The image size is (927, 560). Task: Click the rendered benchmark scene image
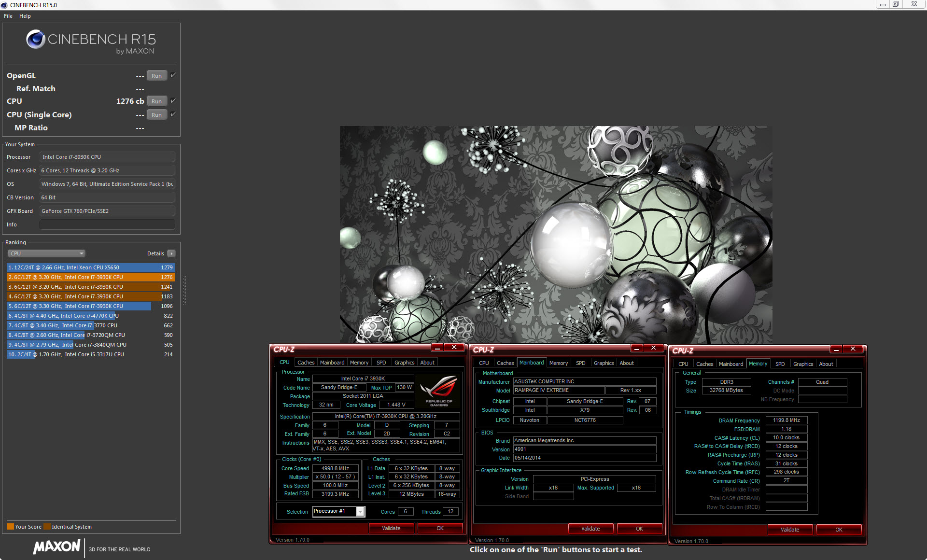click(x=556, y=235)
